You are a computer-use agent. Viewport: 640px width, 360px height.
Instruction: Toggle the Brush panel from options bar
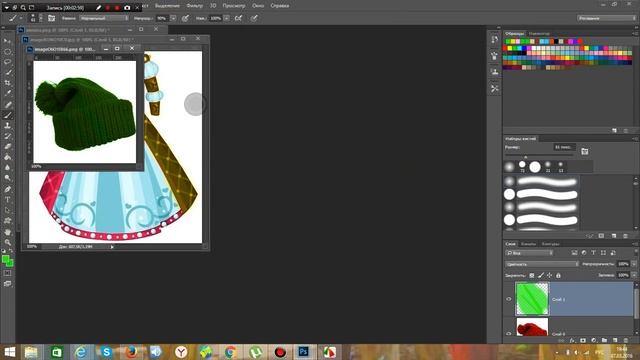tap(51, 18)
